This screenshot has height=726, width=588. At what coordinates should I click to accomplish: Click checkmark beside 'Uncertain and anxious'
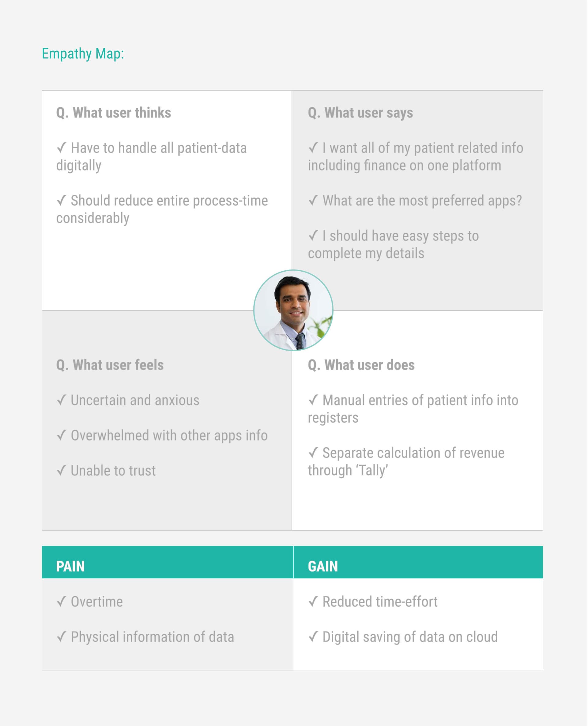61,400
